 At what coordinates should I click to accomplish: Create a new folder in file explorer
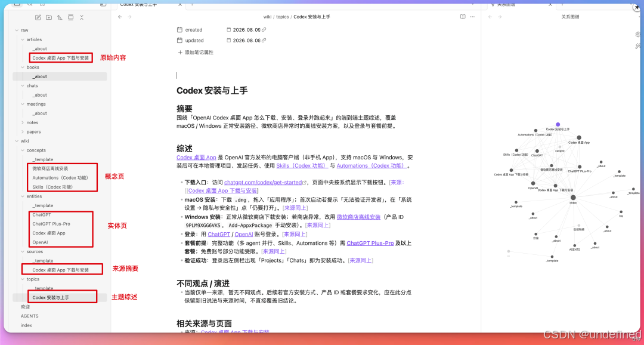(49, 17)
